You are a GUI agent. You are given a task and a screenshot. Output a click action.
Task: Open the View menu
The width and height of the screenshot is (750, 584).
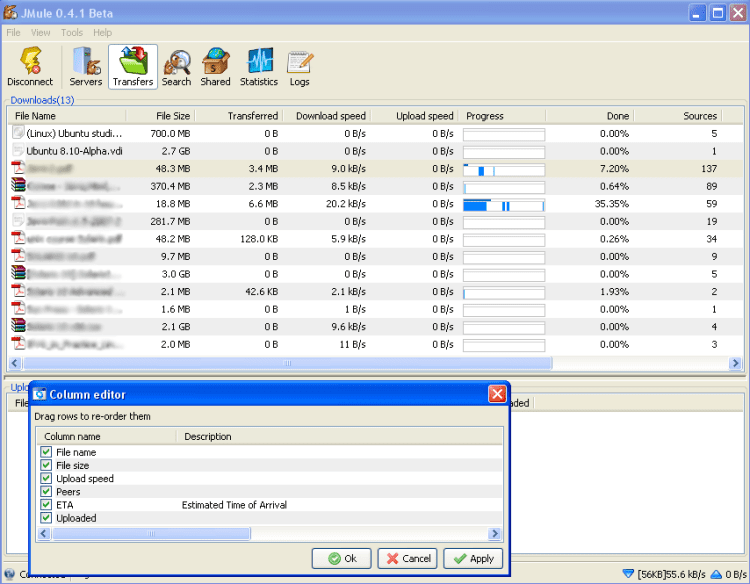coord(42,32)
